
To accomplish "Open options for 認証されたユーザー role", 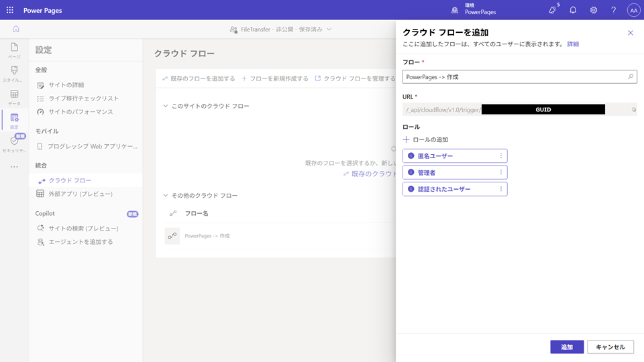I will [501, 189].
